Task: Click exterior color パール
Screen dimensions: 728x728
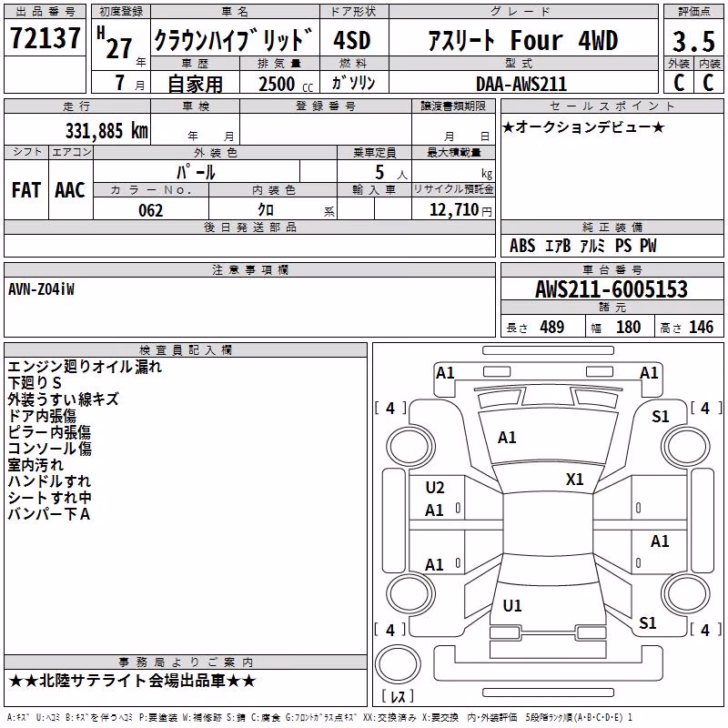Action: 196,172
